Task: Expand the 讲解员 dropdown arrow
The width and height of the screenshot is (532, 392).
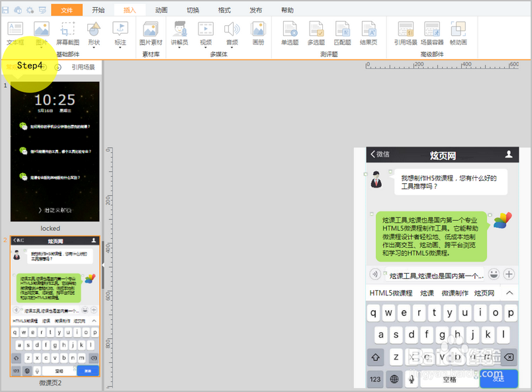Action: pos(179,48)
